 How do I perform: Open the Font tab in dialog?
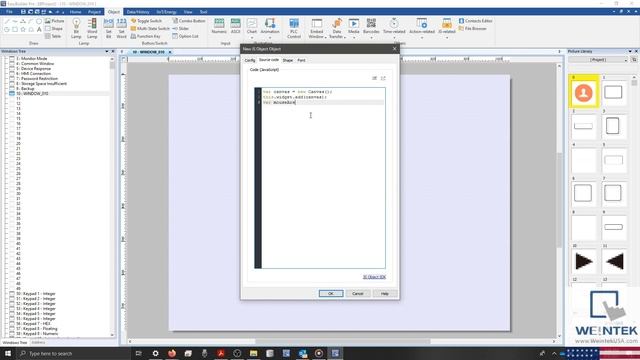click(301, 60)
